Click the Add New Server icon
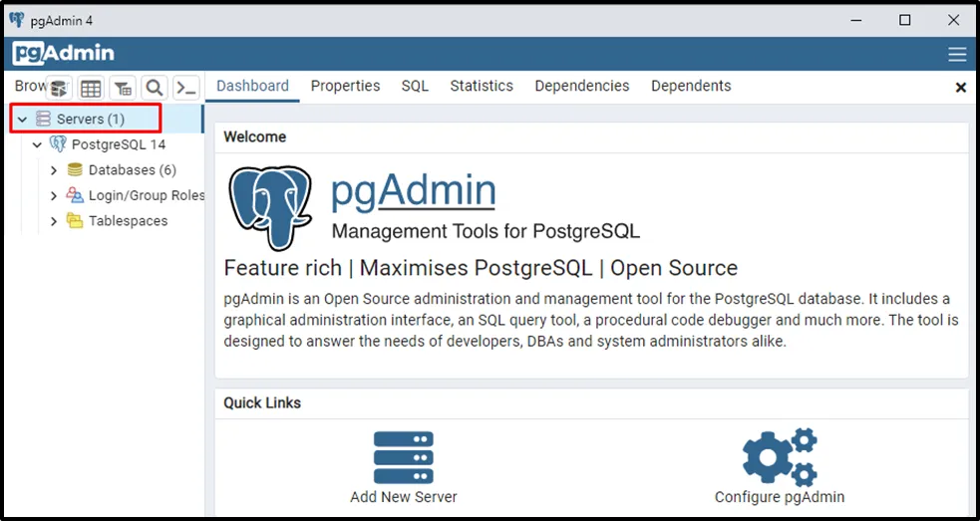This screenshot has width=980, height=521. click(x=404, y=458)
